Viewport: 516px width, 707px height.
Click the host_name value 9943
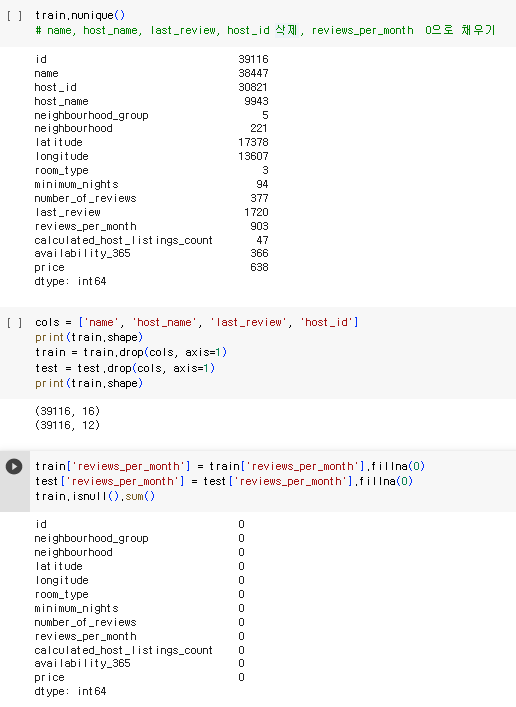pos(256,101)
